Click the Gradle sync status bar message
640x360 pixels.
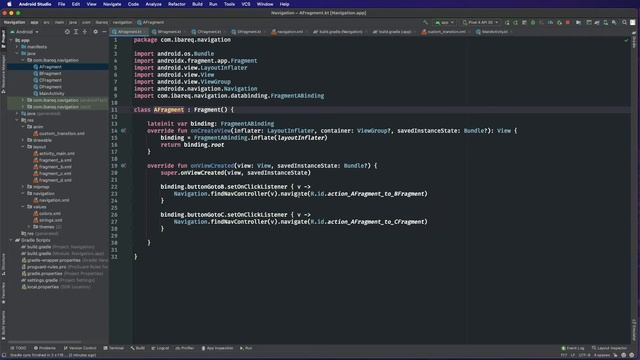(53, 356)
